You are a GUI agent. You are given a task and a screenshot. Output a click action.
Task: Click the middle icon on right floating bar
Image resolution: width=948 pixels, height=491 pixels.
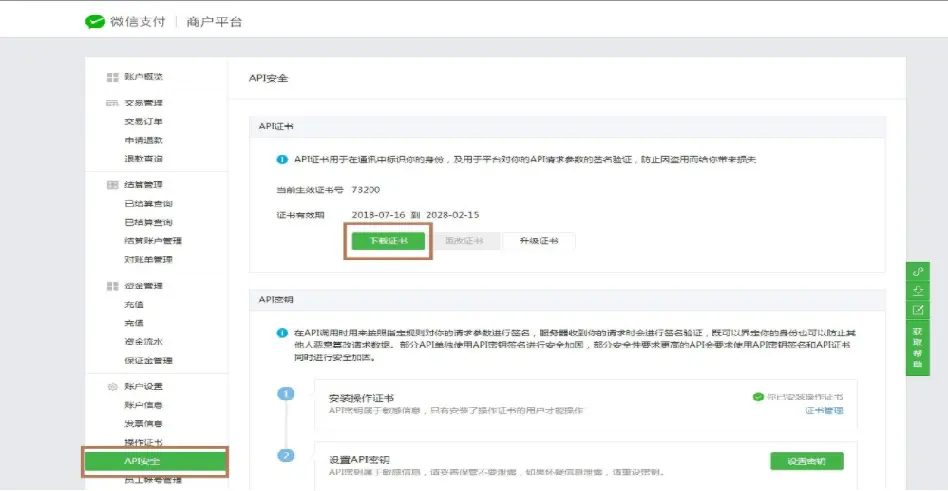(918, 291)
